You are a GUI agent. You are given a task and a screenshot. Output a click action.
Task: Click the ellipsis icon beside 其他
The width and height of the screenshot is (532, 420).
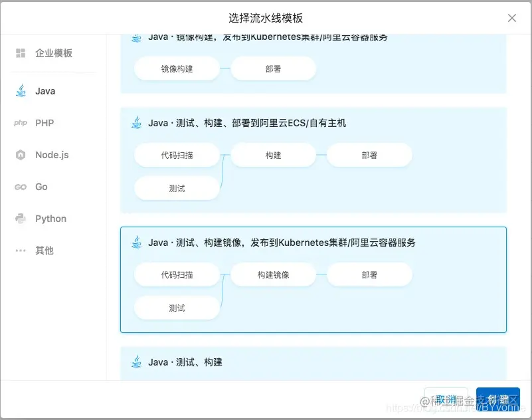click(19, 251)
